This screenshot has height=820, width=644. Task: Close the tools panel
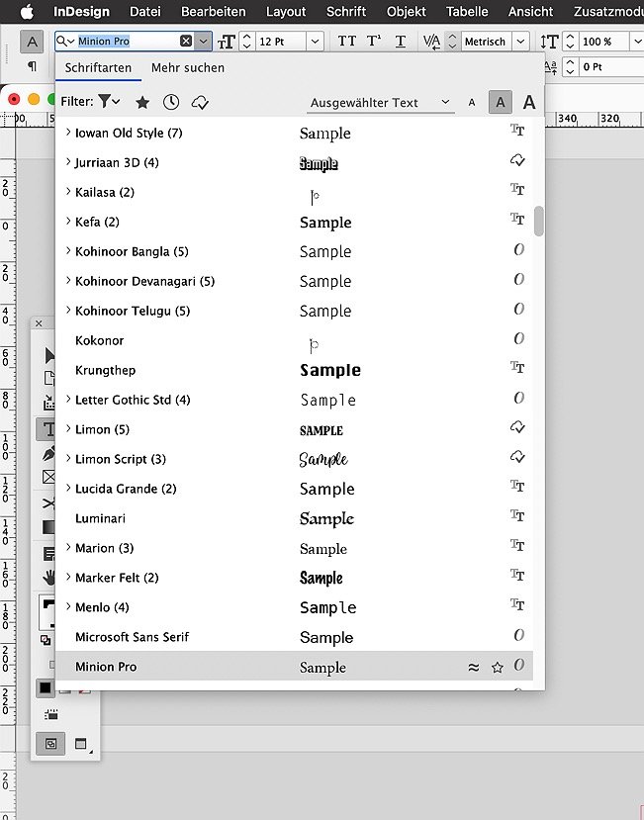(x=39, y=323)
